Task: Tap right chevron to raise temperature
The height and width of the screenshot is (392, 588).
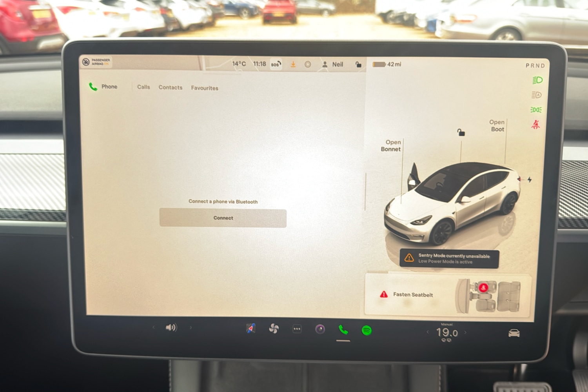Action: 466,332
